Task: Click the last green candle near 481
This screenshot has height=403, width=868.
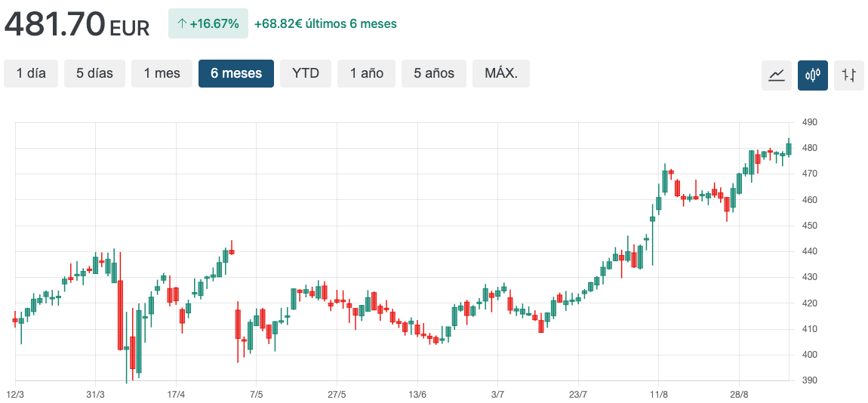Action: tap(789, 149)
